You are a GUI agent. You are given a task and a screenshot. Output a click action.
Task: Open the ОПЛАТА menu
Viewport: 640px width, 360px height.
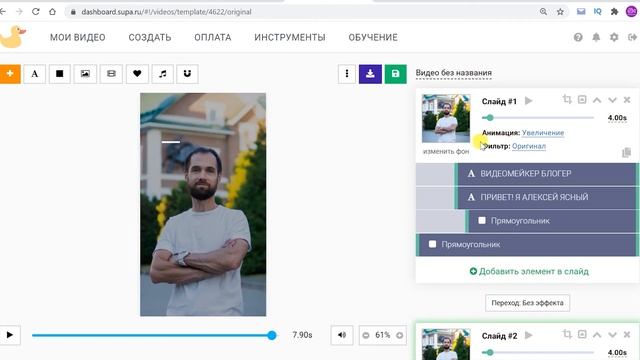[213, 38]
